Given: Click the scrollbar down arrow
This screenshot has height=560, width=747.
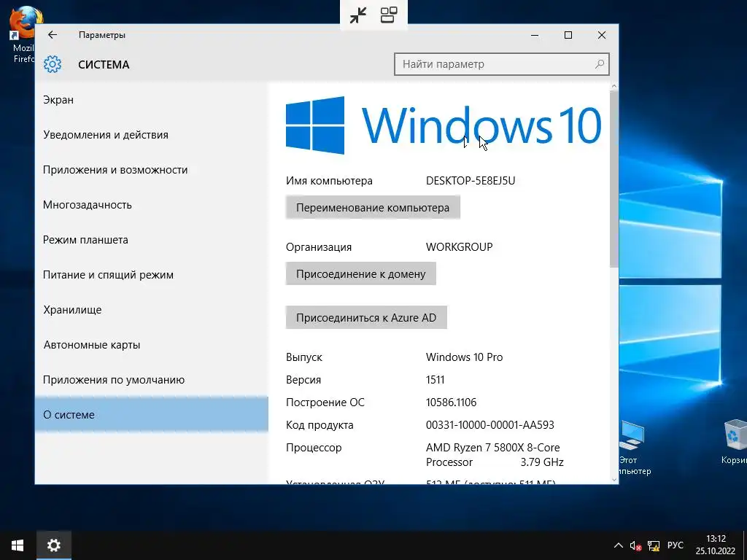Looking at the screenshot, I should point(614,480).
